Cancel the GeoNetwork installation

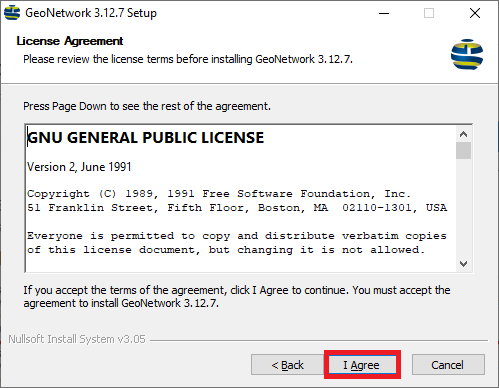448,365
